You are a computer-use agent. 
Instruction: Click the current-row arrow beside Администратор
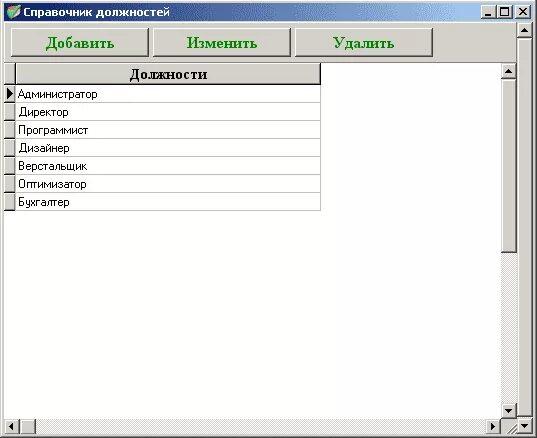[x=10, y=93]
